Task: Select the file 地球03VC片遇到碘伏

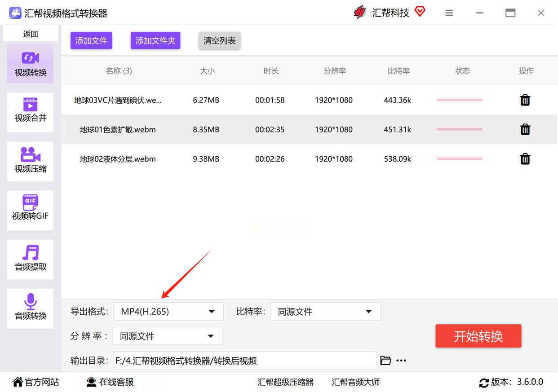Action: click(x=118, y=100)
